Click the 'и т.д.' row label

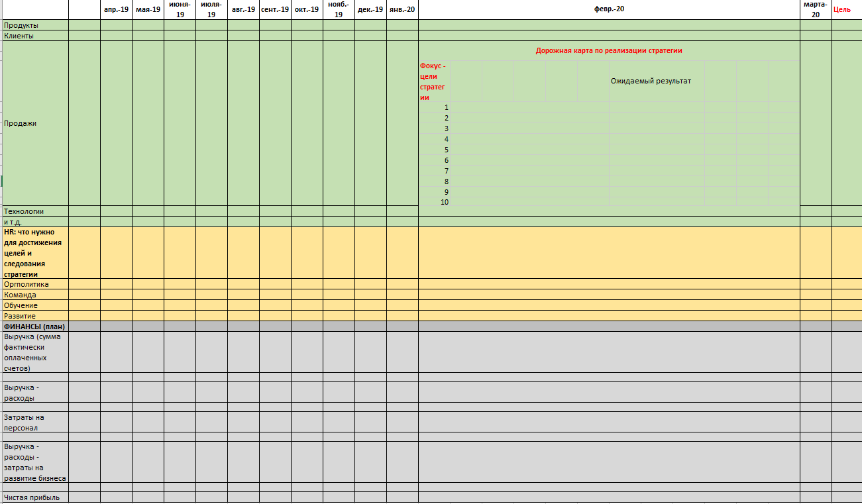(x=34, y=222)
